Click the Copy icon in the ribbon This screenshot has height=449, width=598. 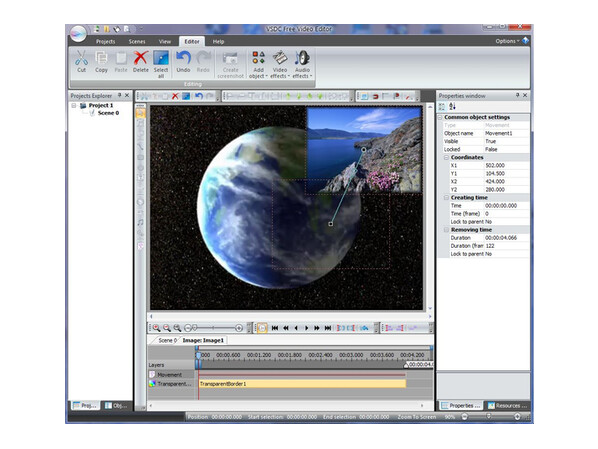click(101, 59)
